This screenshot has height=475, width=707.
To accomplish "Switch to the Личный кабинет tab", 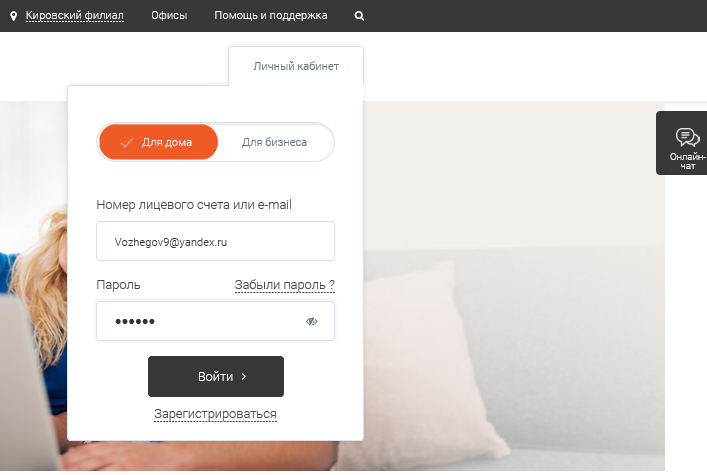I will click(x=296, y=66).
